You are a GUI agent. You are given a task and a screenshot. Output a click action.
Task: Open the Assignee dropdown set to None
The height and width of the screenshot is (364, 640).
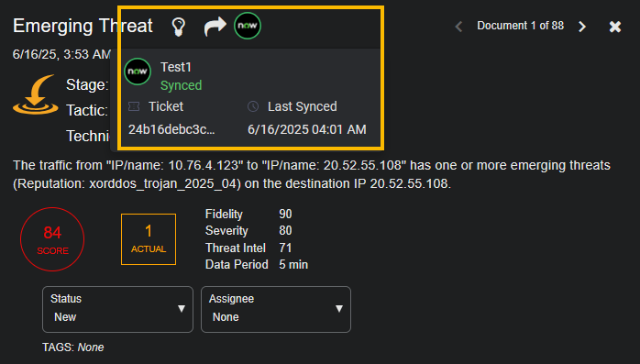click(276, 309)
